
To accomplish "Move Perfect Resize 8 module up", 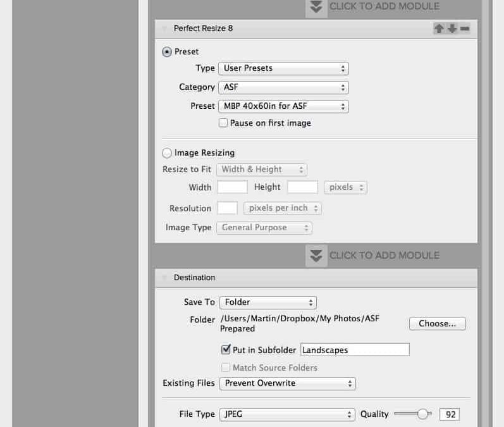I will point(439,29).
